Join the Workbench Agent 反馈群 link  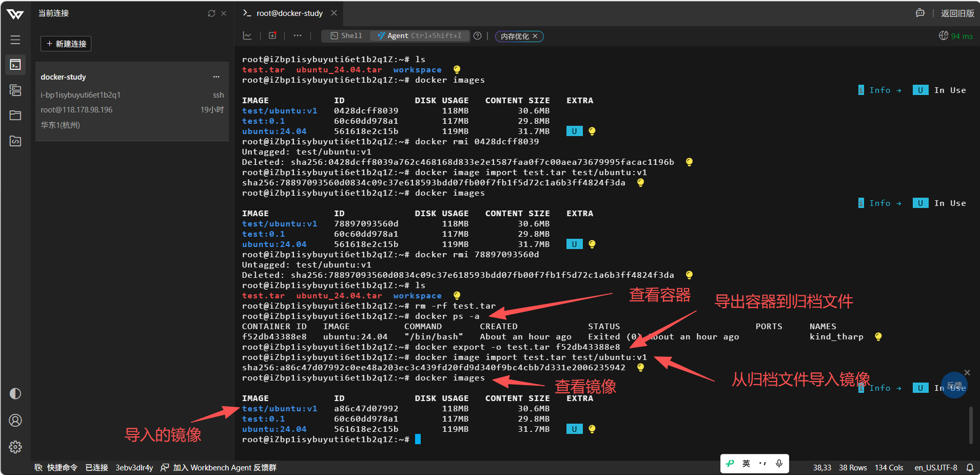coord(219,467)
